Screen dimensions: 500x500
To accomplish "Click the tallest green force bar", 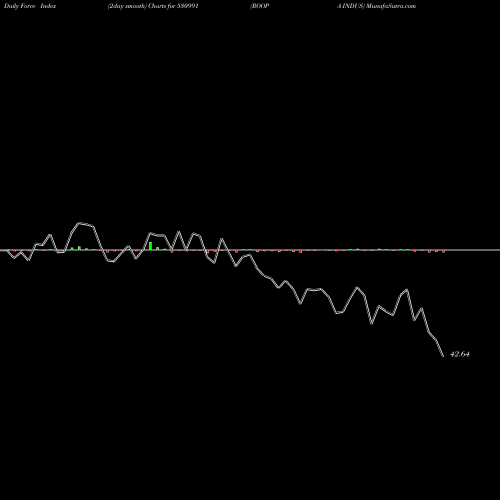I will (x=150, y=246).
